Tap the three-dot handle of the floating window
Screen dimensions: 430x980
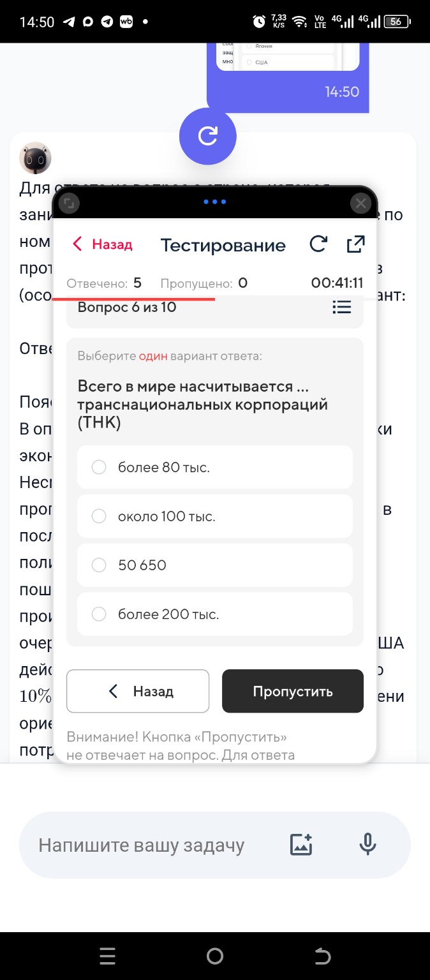coord(214,202)
